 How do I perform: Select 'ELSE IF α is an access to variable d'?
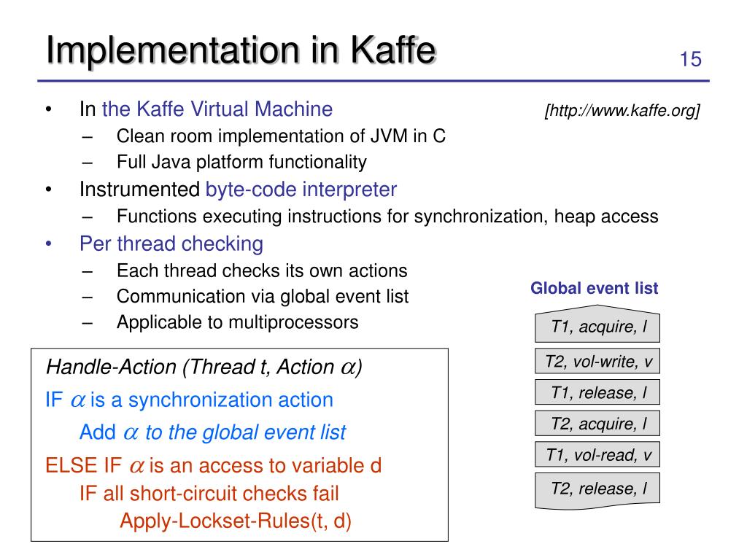(x=214, y=465)
